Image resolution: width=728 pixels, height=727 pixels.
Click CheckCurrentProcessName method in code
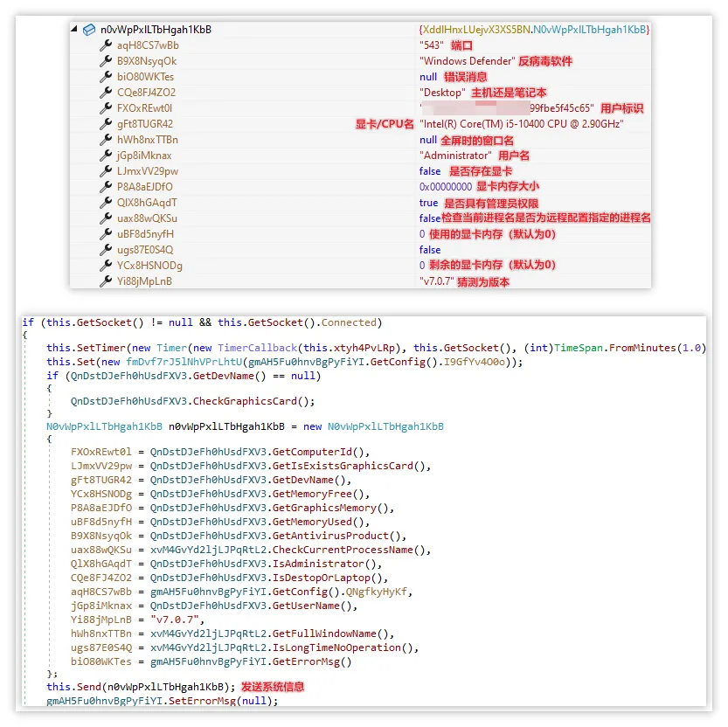coord(343,550)
